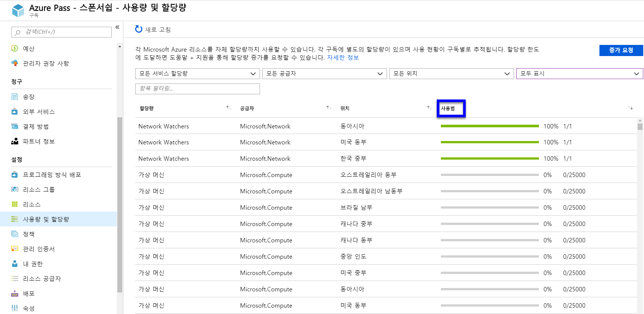Open the 모든 서비스 할당량 dropdown

coord(197,73)
